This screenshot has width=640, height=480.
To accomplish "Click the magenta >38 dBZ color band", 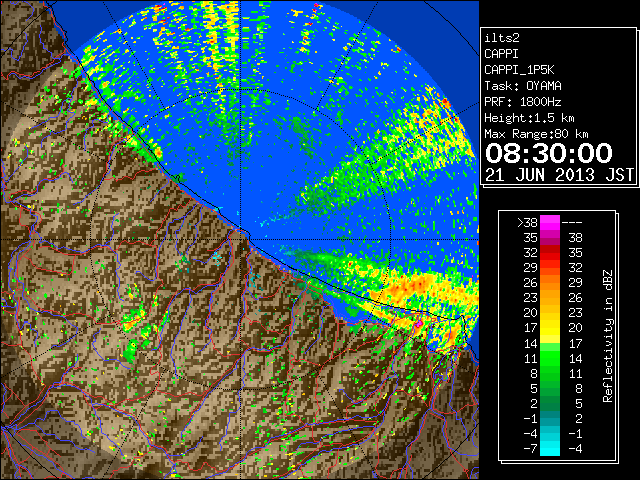I will (x=550, y=222).
